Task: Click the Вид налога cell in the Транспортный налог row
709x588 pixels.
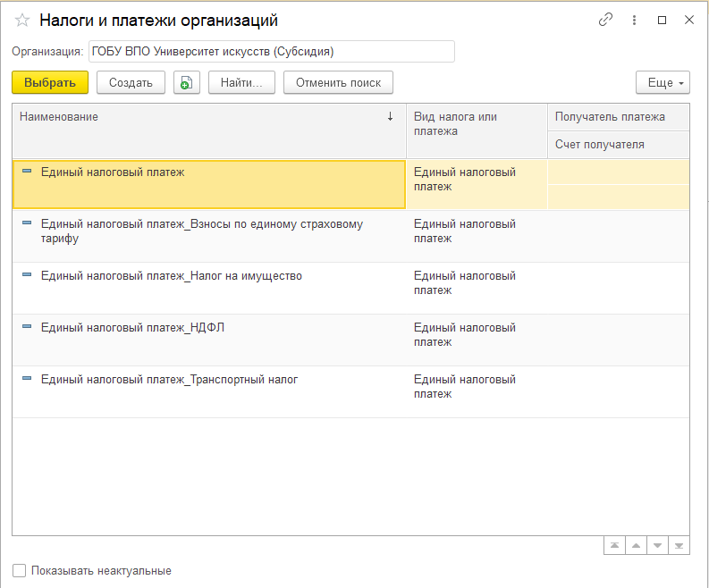Action: pos(477,391)
